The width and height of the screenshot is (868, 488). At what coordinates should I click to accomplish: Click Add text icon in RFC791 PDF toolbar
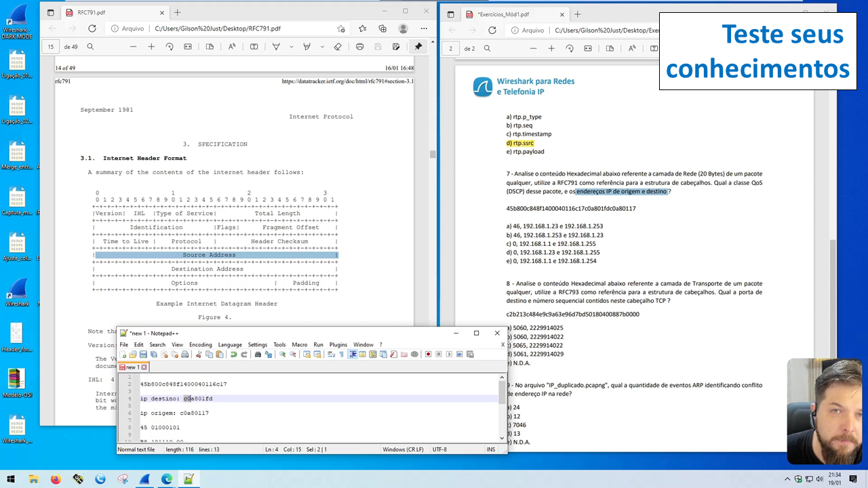[x=254, y=47]
